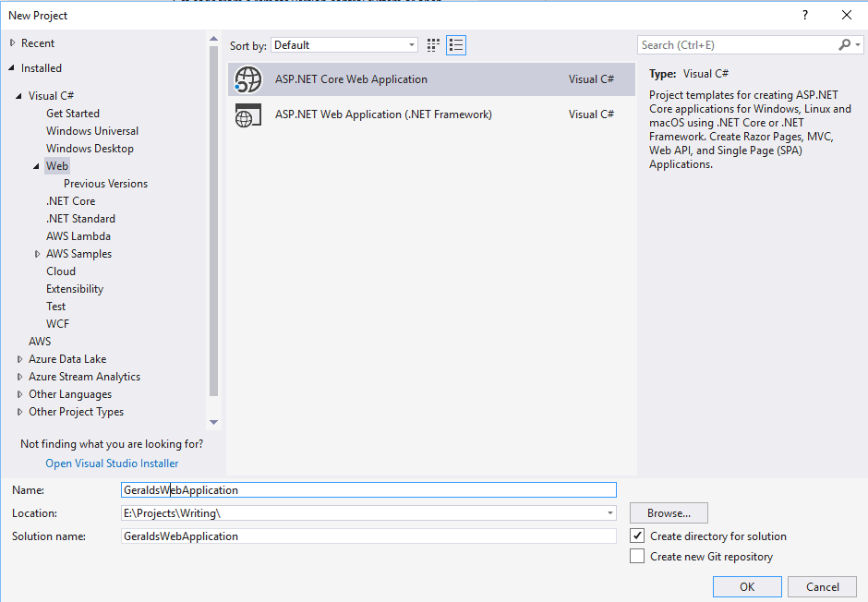This screenshot has width=868, height=602.
Task: Select ASP.NET Core Web Application template
Action: coord(431,79)
